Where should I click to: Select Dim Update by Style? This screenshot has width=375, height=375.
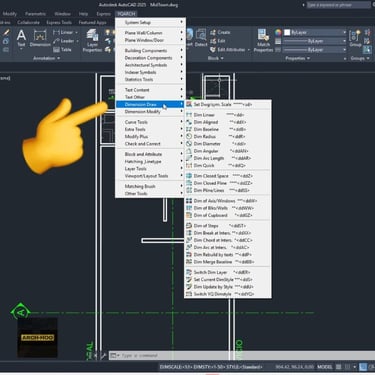228,287
